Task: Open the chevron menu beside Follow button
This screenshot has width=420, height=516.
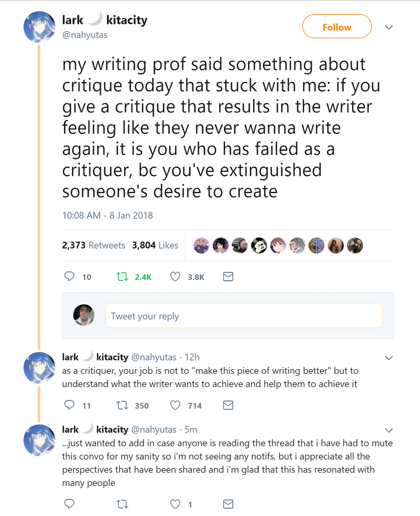Action: tap(389, 27)
